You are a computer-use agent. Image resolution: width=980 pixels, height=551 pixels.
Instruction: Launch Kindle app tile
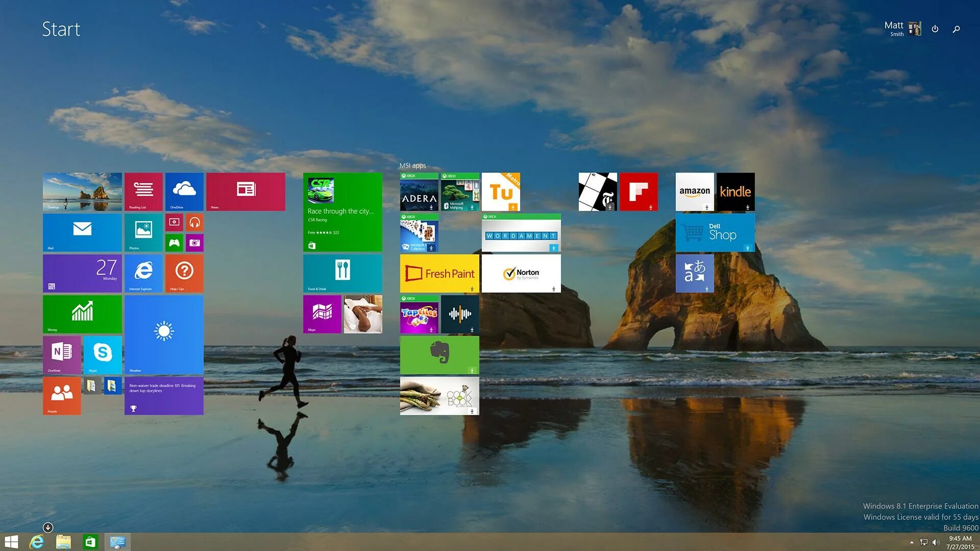pos(736,192)
